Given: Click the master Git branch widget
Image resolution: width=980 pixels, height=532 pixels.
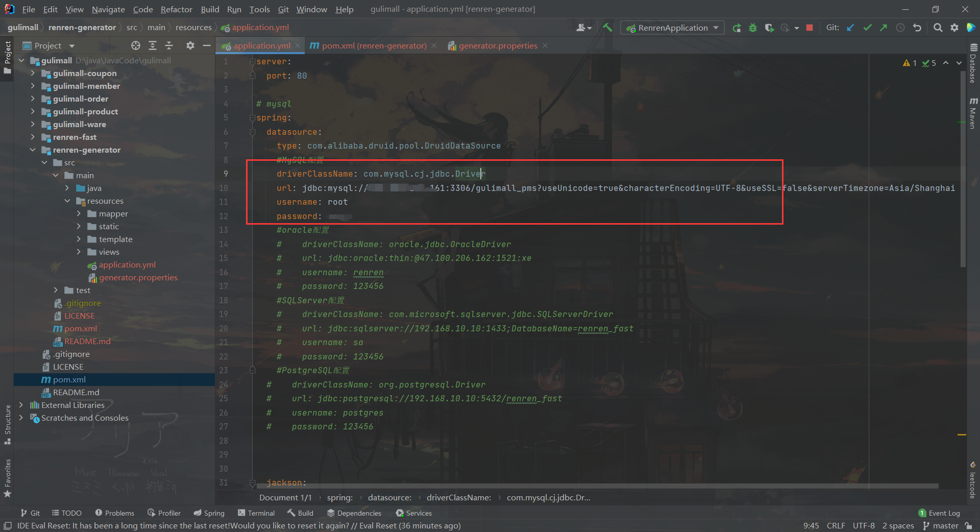Looking at the screenshot, I should coord(940,526).
